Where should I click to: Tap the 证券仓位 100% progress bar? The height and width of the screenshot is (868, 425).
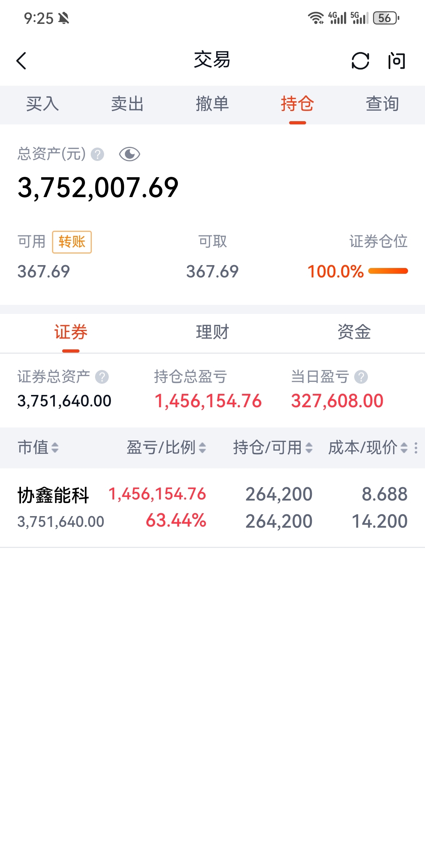388,271
